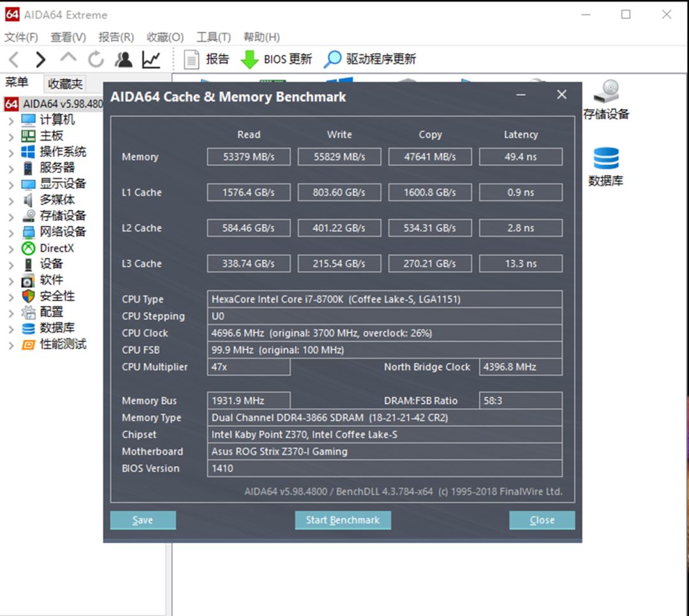
Task: Click the 报告 toolbar text button
Action: coord(218,59)
